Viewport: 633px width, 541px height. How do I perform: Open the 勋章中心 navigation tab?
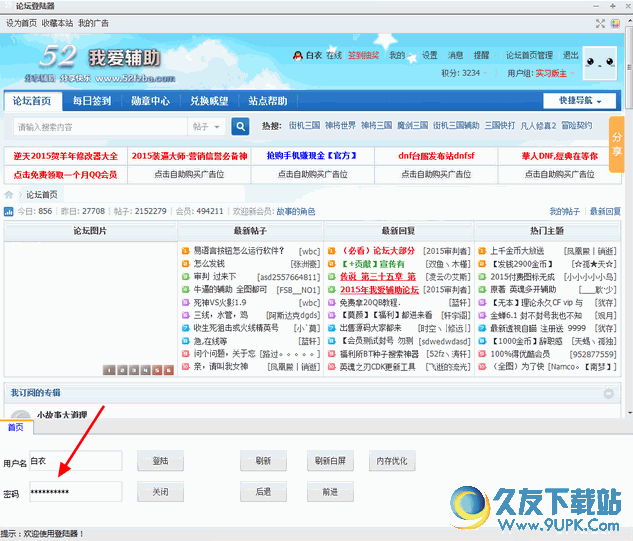(151, 101)
